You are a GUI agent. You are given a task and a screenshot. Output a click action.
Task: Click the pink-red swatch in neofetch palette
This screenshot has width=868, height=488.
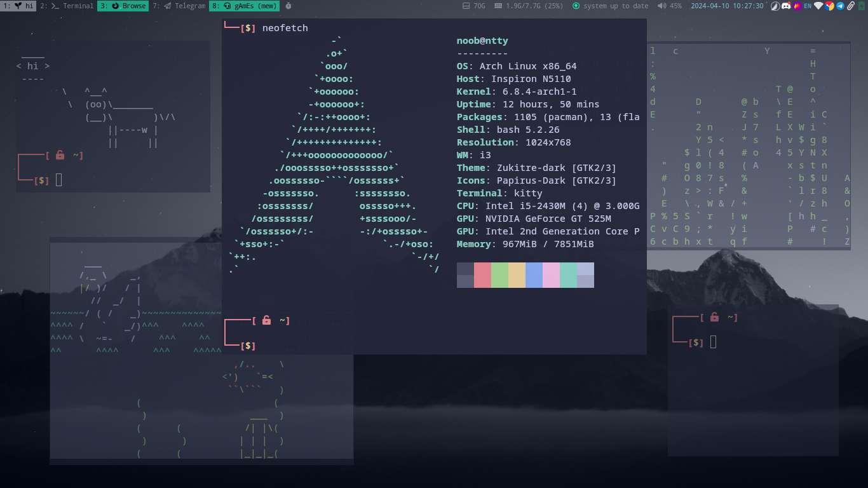[x=482, y=275]
